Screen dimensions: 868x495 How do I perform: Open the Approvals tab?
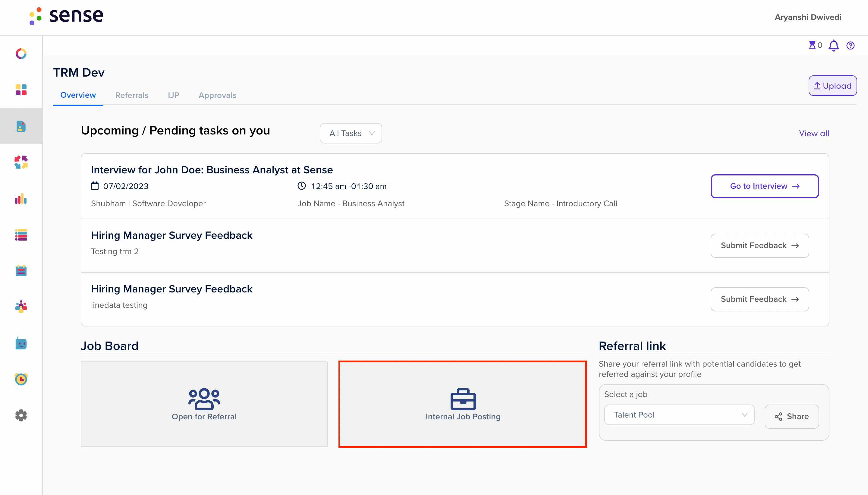(x=217, y=95)
